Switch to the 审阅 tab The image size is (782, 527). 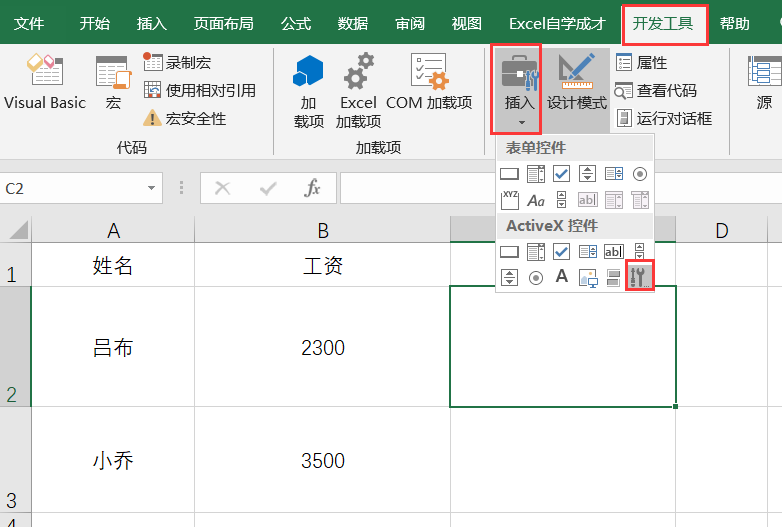pos(410,23)
